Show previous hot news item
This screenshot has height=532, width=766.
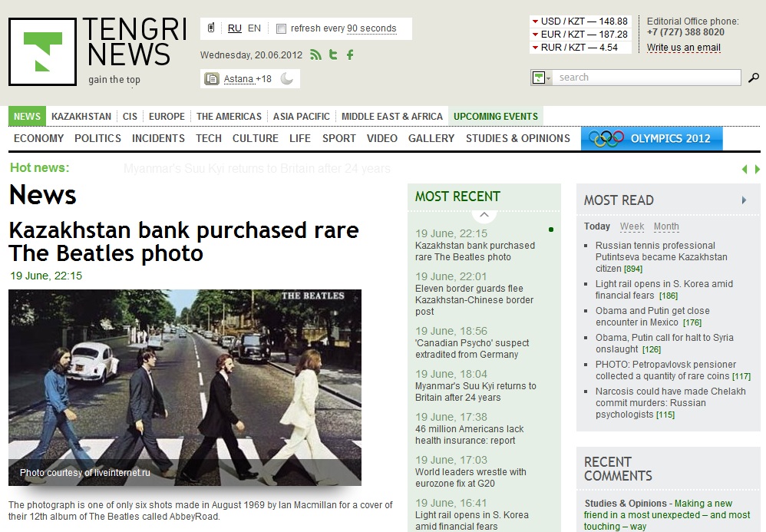click(745, 169)
